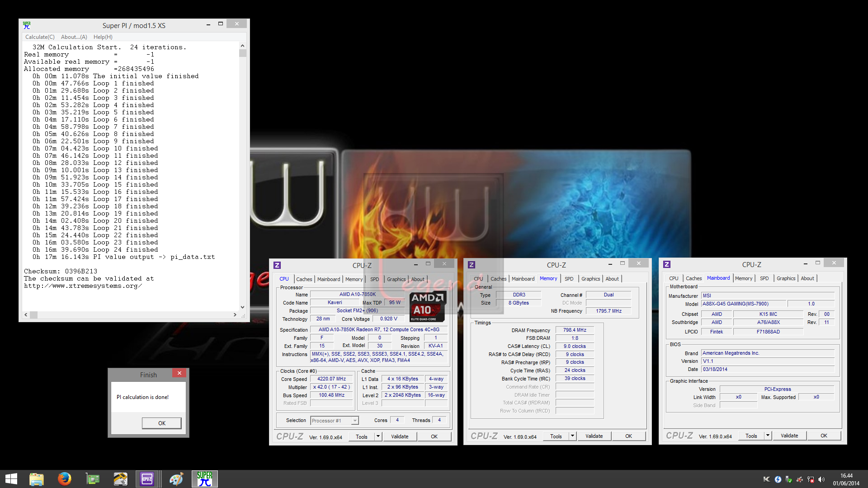This screenshot has height=488, width=868.
Task: Click OK in the Mainboard CPU-Z window
Action: pos(824,436)
